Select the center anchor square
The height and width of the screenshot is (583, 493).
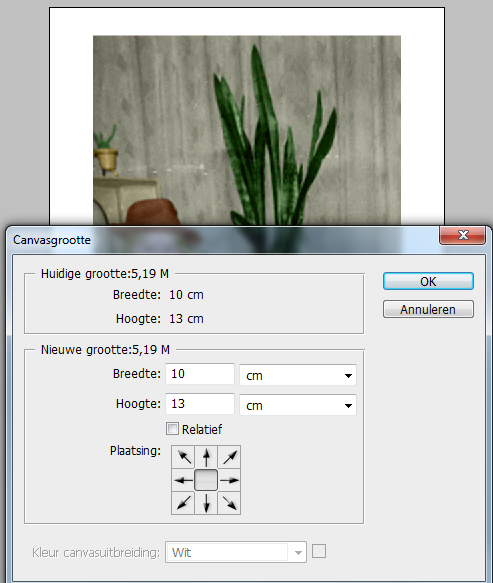206,480
